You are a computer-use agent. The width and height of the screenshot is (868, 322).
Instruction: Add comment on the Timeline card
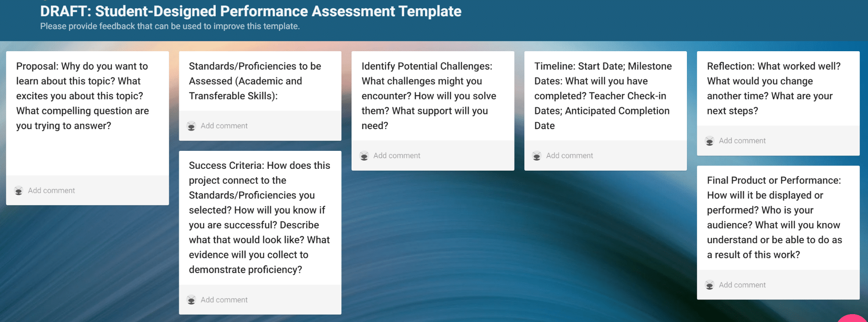click(x=570, y=156)
